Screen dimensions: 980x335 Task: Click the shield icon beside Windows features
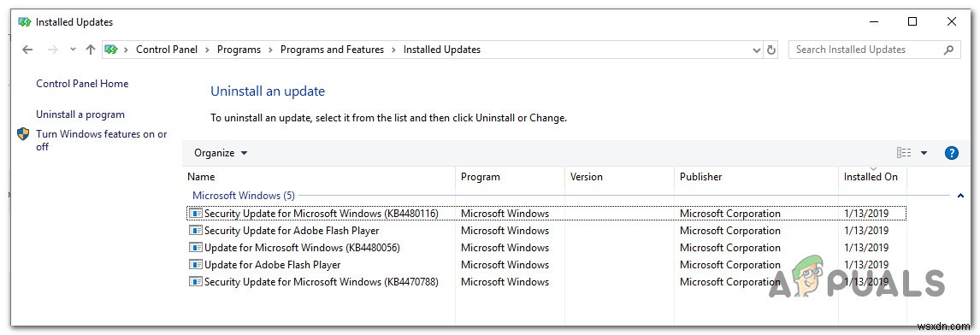(x=23, y=134)
